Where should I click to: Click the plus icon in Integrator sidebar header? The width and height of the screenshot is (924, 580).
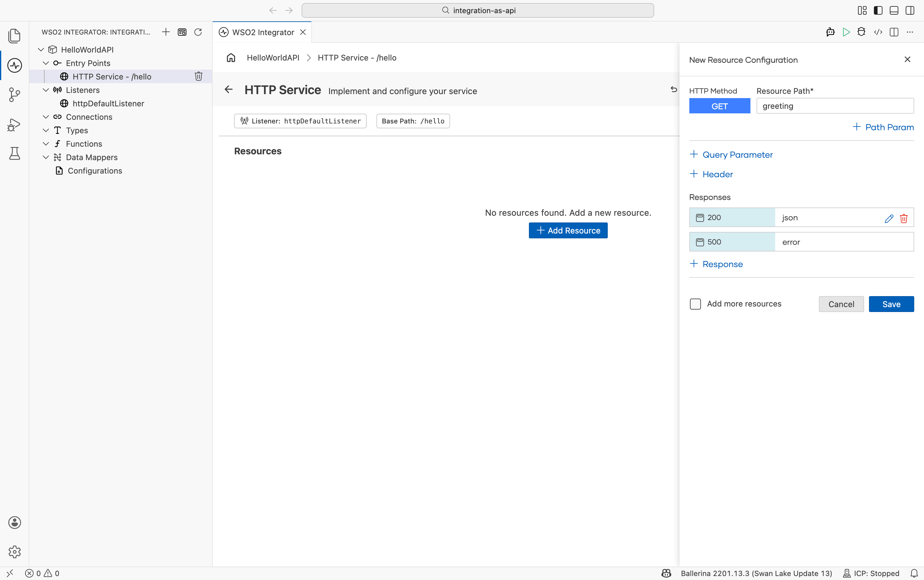click(x=166, y=32)
